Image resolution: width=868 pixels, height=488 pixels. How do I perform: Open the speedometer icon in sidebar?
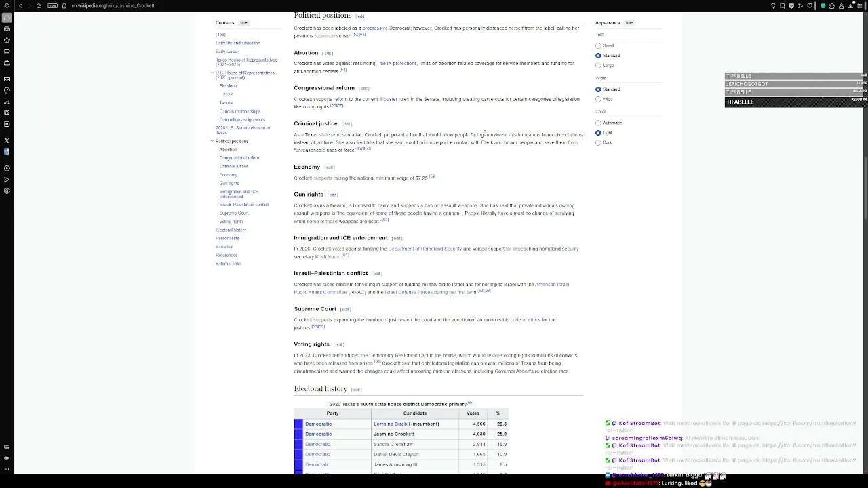(7, 90)
